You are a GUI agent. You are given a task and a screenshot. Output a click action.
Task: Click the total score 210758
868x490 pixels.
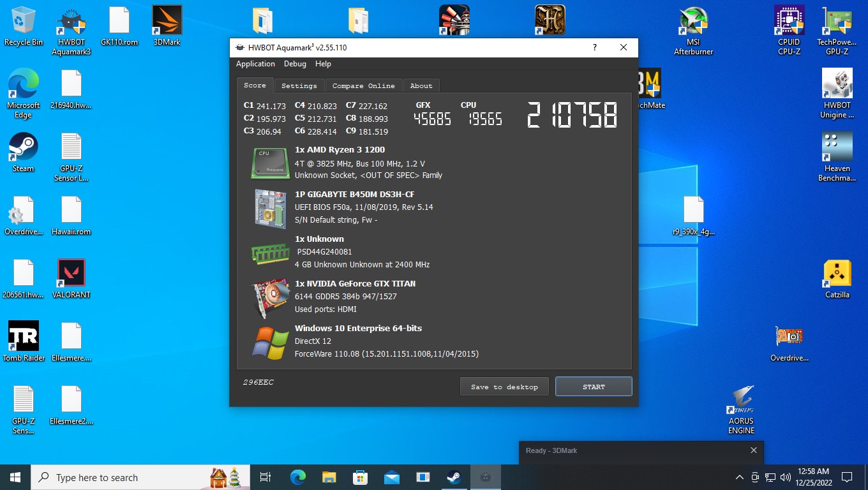click(572, 115)
